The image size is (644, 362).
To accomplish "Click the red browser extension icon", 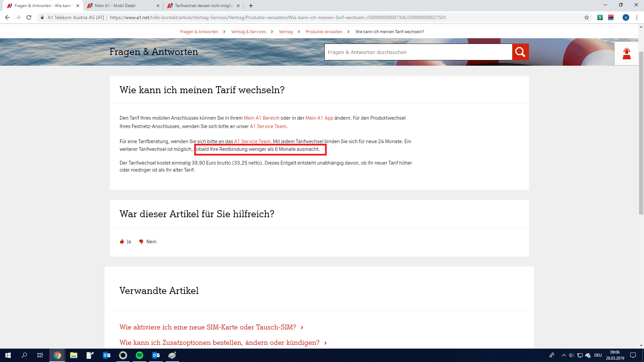I will click(611, 17).
